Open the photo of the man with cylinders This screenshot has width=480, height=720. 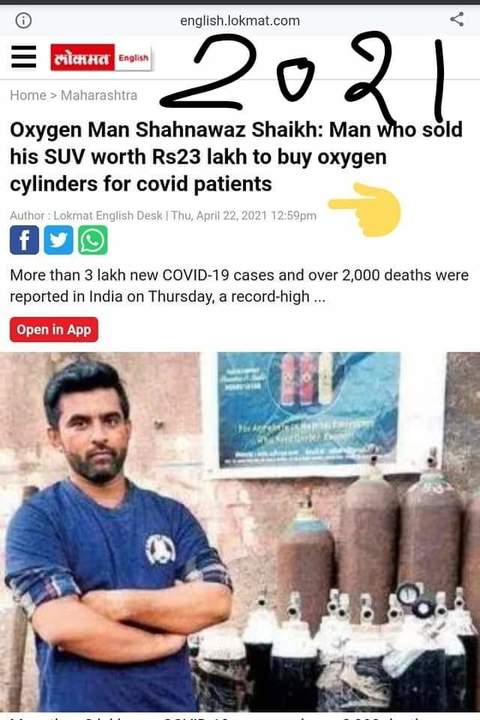click(x=240, y=532)
